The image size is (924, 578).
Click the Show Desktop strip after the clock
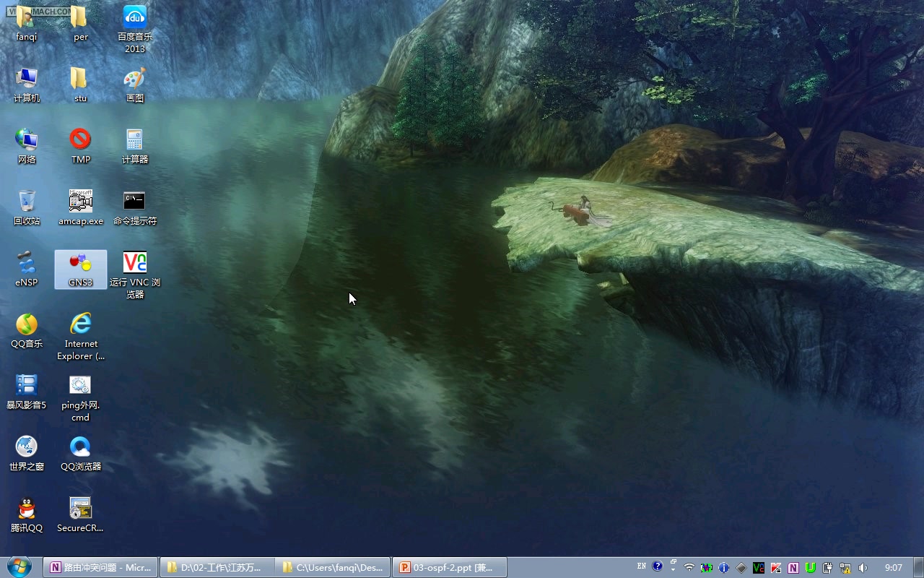pos(918,567)
